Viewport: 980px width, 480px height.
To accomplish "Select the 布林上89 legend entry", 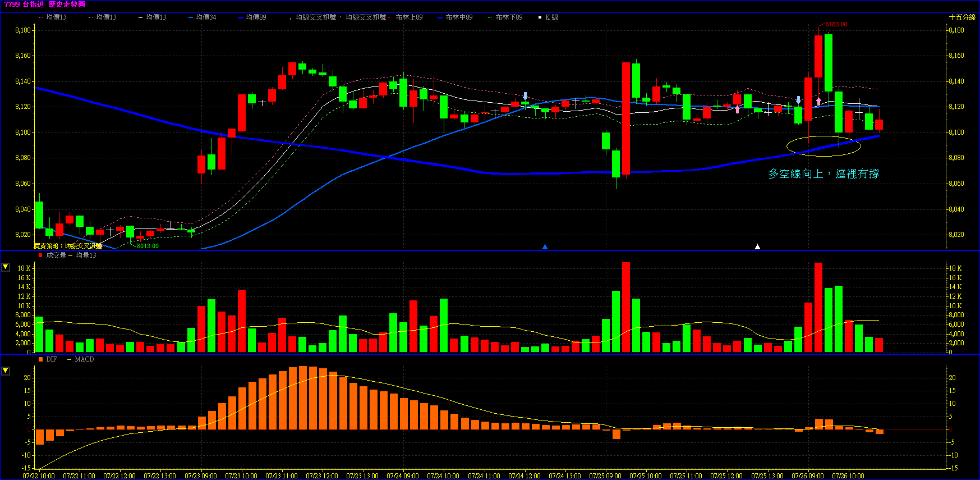I will point(406,17).
